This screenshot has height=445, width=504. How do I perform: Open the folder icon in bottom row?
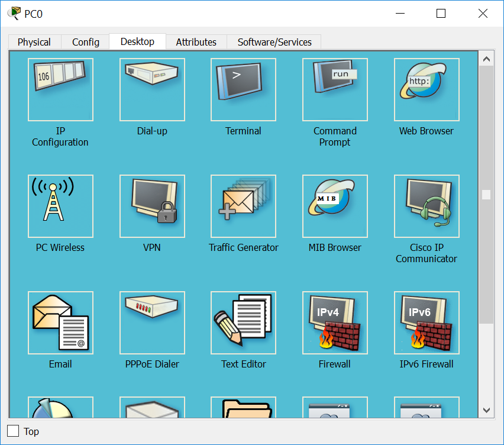243,407
